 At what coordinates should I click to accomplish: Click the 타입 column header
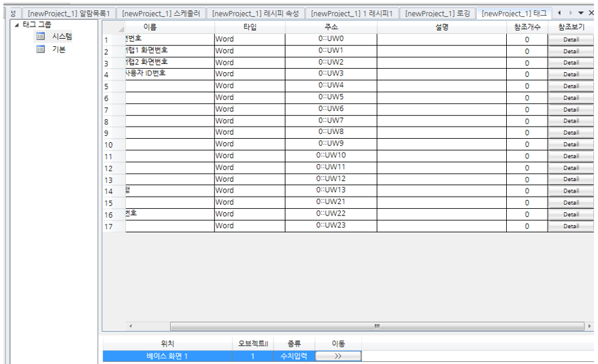(x=250, y=27)
